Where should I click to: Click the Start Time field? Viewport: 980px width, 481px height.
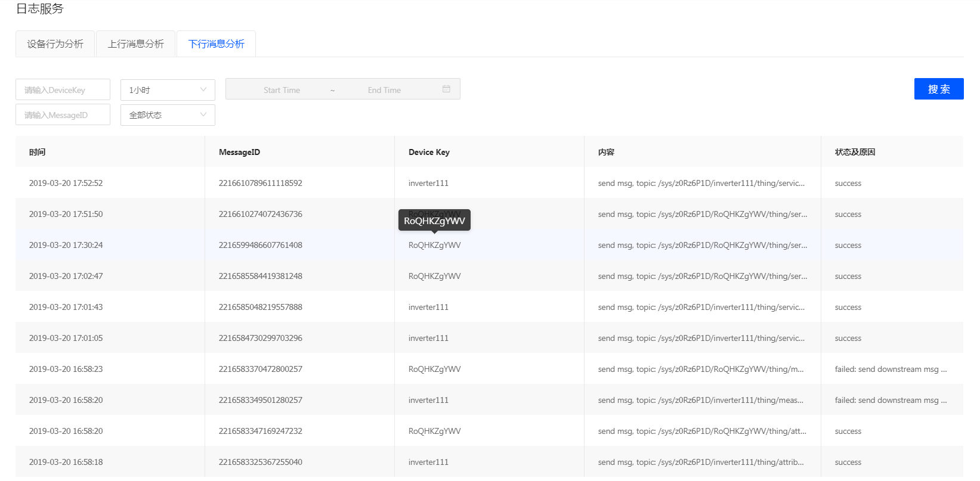282,90
